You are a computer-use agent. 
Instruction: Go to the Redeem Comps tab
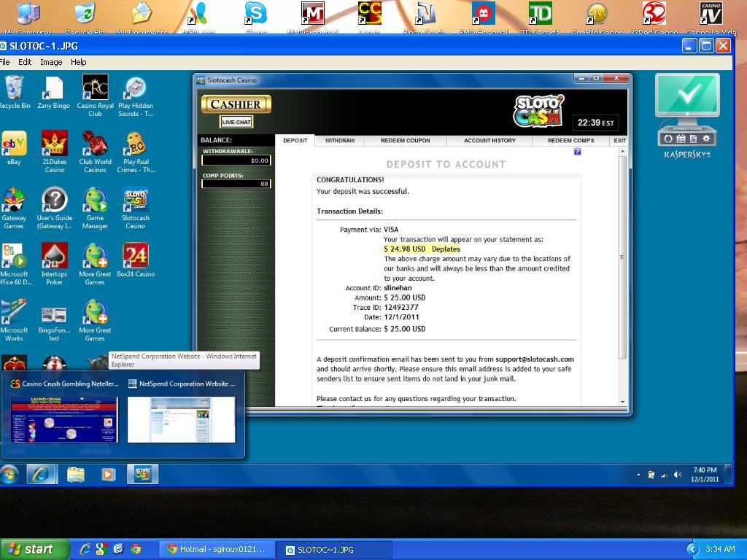(570, 141)
